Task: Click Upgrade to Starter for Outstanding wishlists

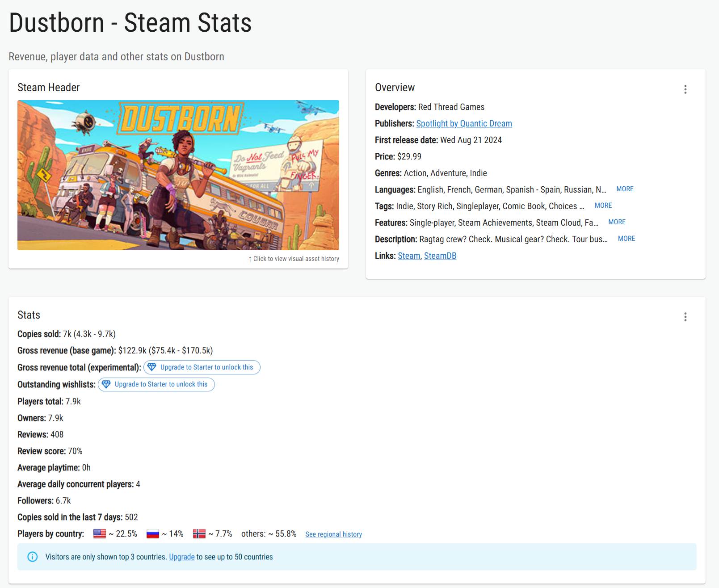Action: point(156,384)
